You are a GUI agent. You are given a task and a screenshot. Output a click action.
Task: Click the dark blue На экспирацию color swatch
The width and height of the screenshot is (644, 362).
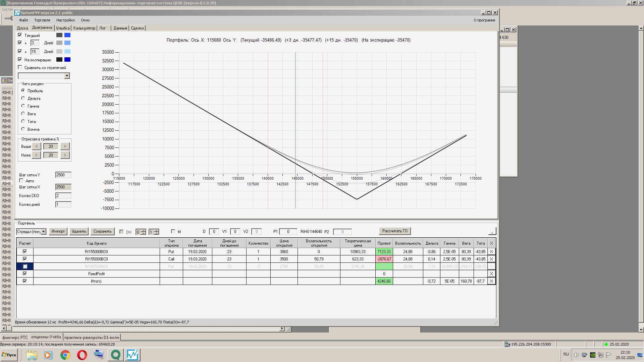point(67,60)
